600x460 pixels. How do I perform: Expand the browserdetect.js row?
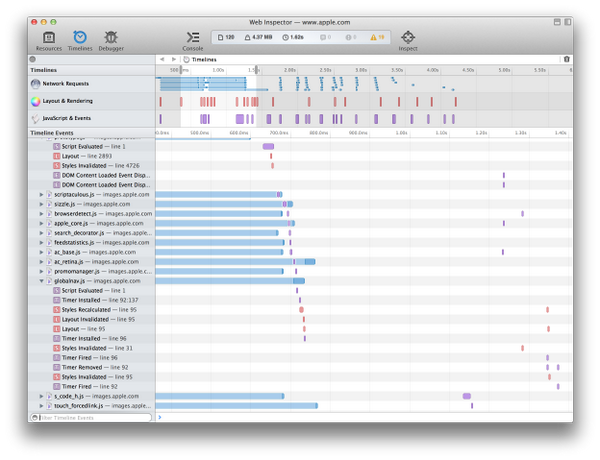click(x=41, y=214)
